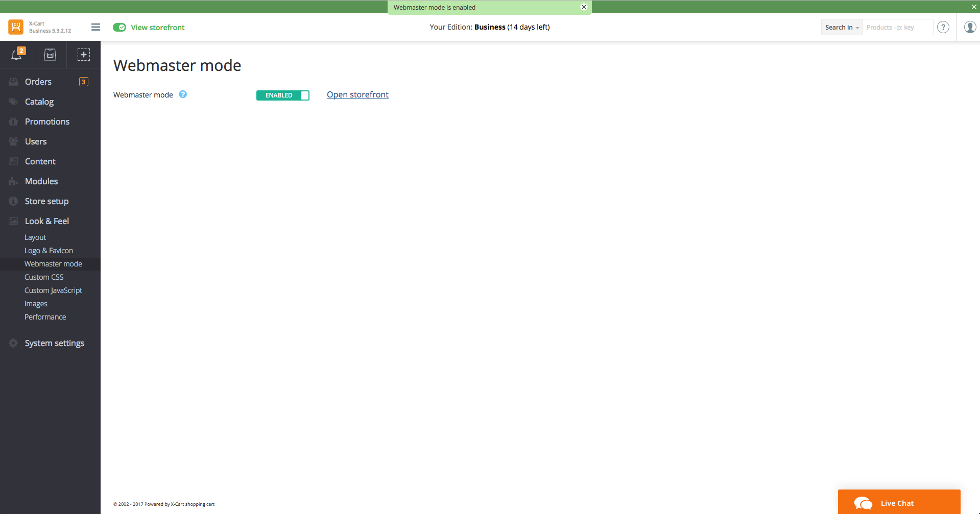Open the marketplace bag icon
This screenshot has height=514, width=980.
[50, 55]
